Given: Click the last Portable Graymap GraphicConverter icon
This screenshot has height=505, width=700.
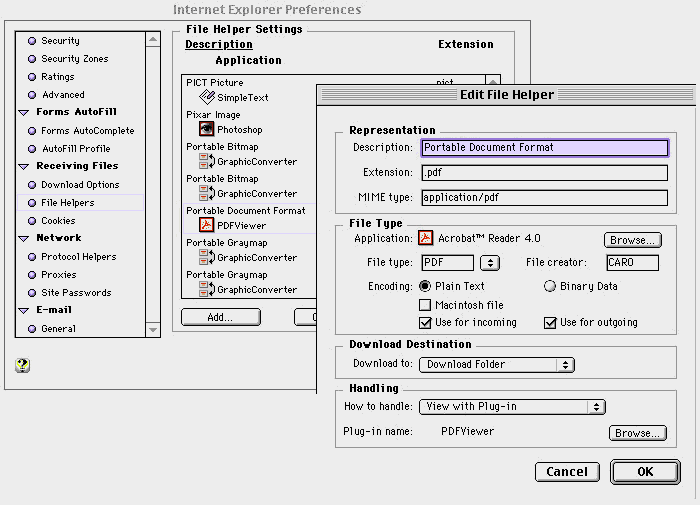Looking at the screenshot, I should (206, 289).
